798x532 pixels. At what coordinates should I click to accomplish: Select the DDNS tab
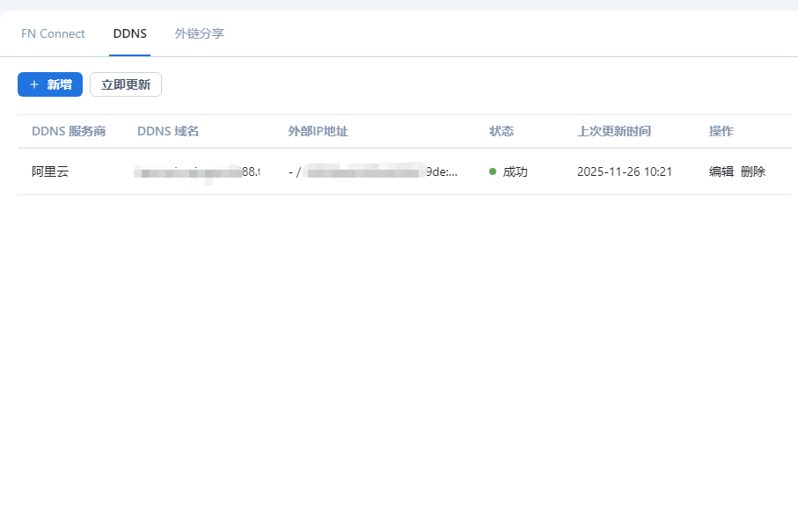coord(130,33)
